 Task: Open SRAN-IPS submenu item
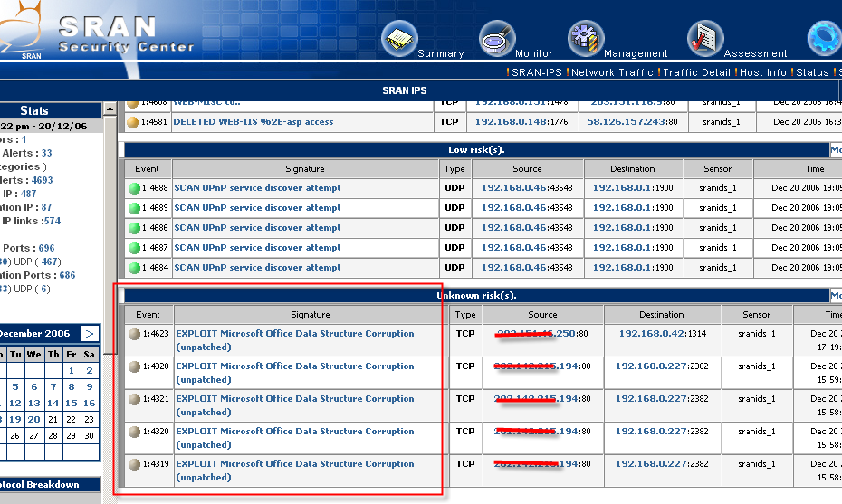pos(537,72)
